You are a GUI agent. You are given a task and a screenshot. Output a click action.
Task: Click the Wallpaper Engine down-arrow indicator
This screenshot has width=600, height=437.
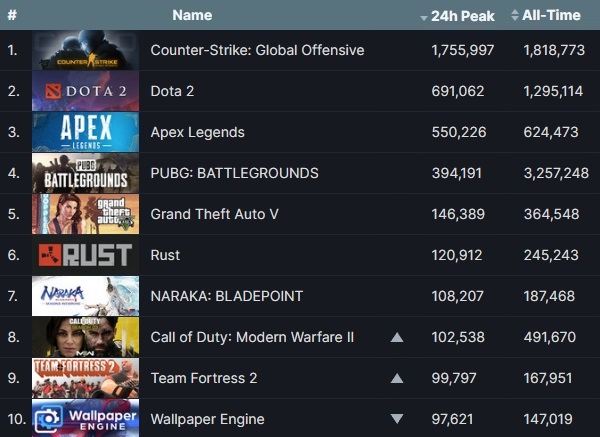pos(397,419)
